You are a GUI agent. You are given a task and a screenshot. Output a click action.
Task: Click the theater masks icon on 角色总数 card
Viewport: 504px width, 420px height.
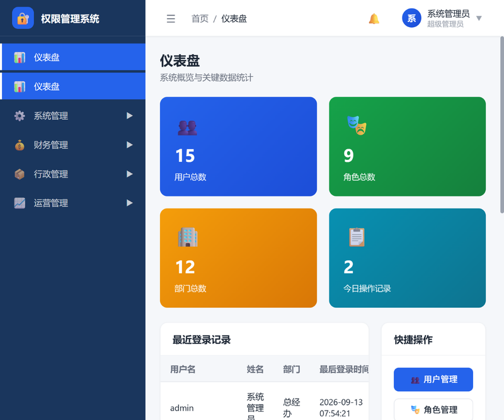pyautogui.click(x=357, y=126)
